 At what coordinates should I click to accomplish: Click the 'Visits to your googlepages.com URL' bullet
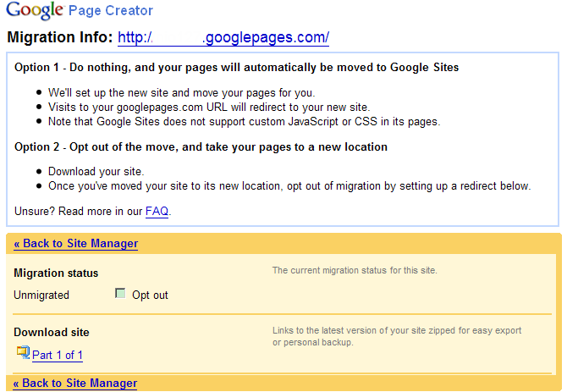(x=209, y=108)
